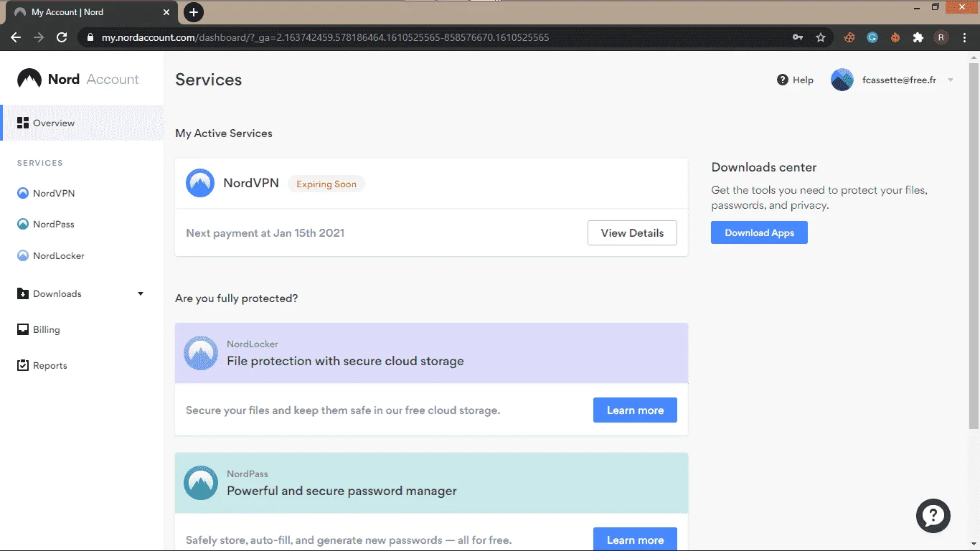
Task: Reload the page with refresh icon
Action: pyautogui.click(x=62, y=37)
